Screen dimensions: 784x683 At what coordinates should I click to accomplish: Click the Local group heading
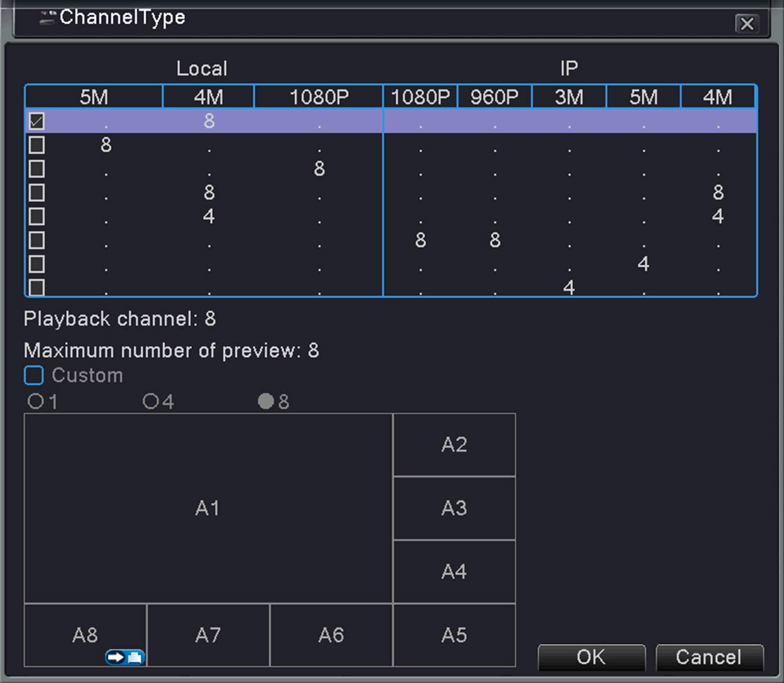coord(202,69)
